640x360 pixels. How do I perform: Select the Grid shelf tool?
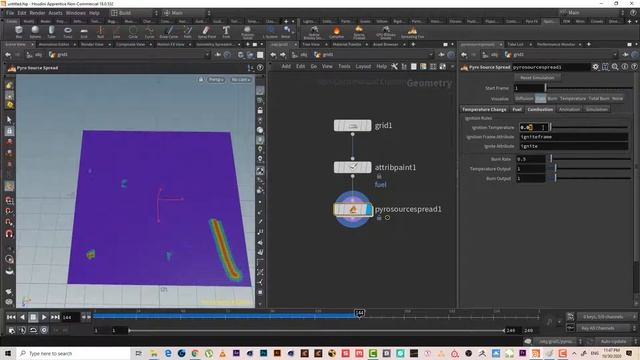[84, 31]
